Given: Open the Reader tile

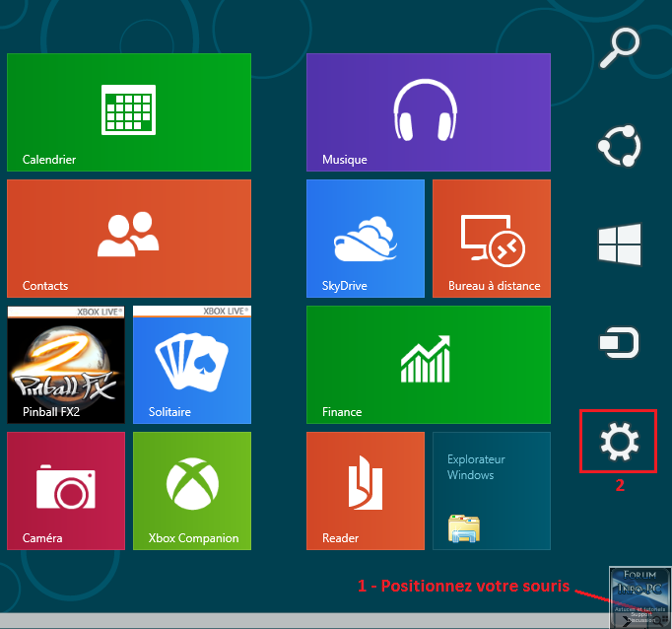Looking at the screenshot, I should click(x=365, y=491).
